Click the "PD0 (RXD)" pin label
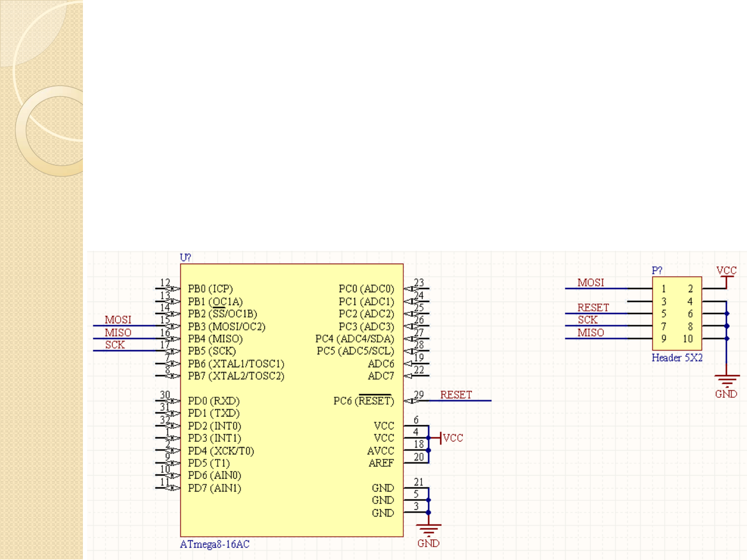This screenshot has height=560, width=747. pos(214,401)
